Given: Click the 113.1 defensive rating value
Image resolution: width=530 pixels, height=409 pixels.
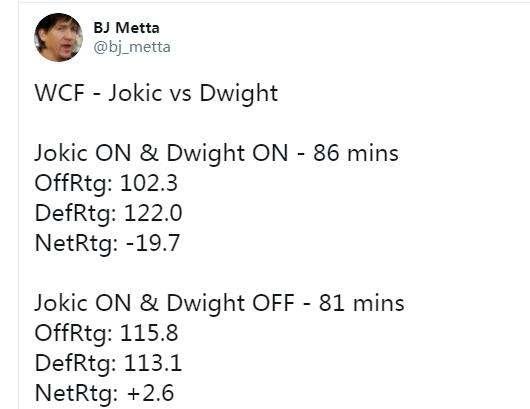Looking at the screenshot, I should (x=153, y=363).
